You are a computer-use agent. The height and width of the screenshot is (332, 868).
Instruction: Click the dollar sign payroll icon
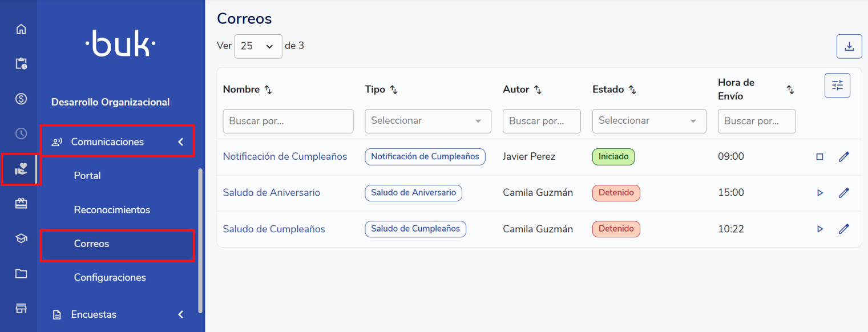(x=21, y=99)
